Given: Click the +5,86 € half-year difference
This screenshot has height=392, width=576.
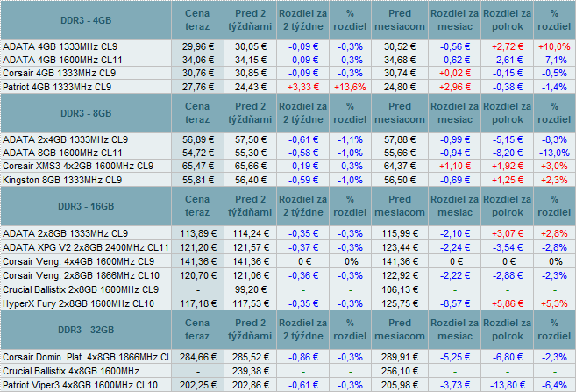Looking at the screenshot, I should coord(508,303).
